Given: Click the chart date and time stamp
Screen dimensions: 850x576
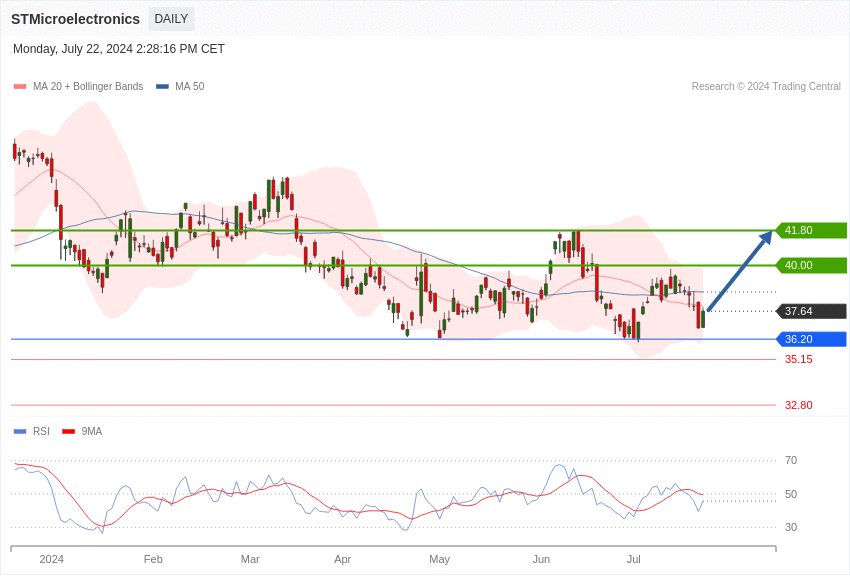Looking at the screenshot, I should [x=119, y=49].
